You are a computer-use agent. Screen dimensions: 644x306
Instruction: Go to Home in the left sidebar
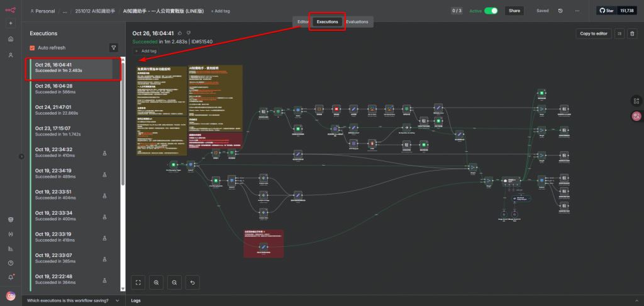click(x=11, y=39)
